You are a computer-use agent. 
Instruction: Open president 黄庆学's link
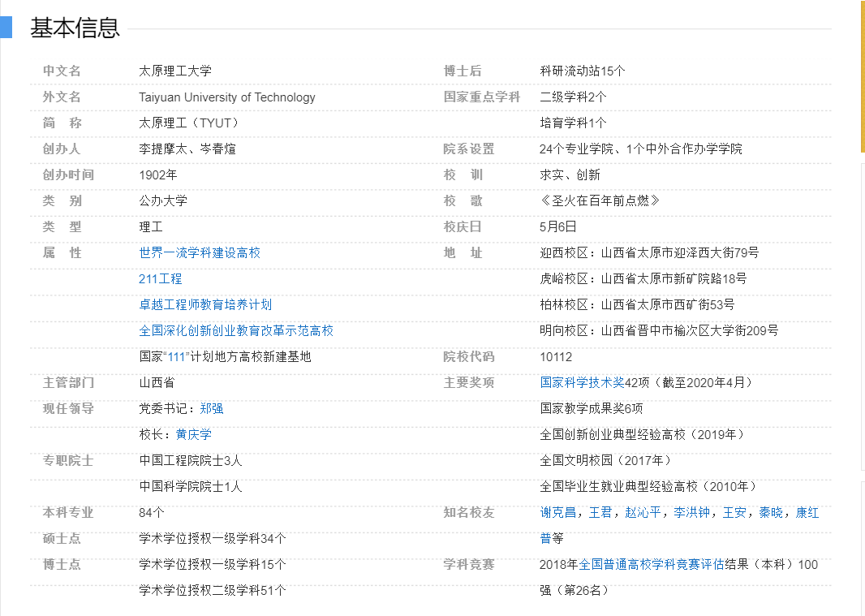[x=194, y=434]
